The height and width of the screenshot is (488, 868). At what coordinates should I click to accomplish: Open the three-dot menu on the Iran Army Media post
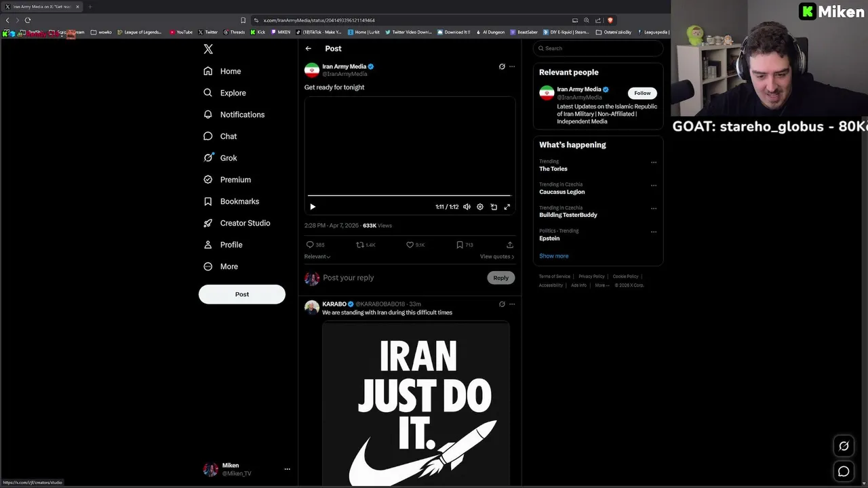click(x=512, y=66)
